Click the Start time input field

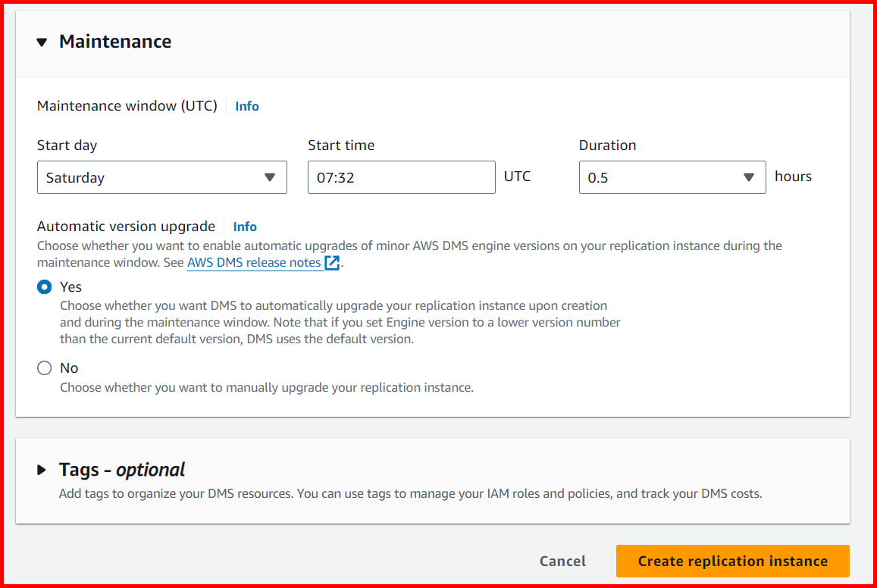click(401, 177)
